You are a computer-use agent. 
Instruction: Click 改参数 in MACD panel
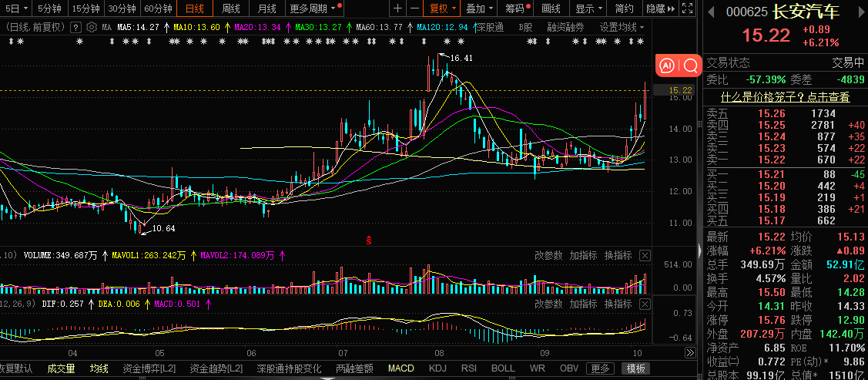pyautogui.click(x=548, y=304)
